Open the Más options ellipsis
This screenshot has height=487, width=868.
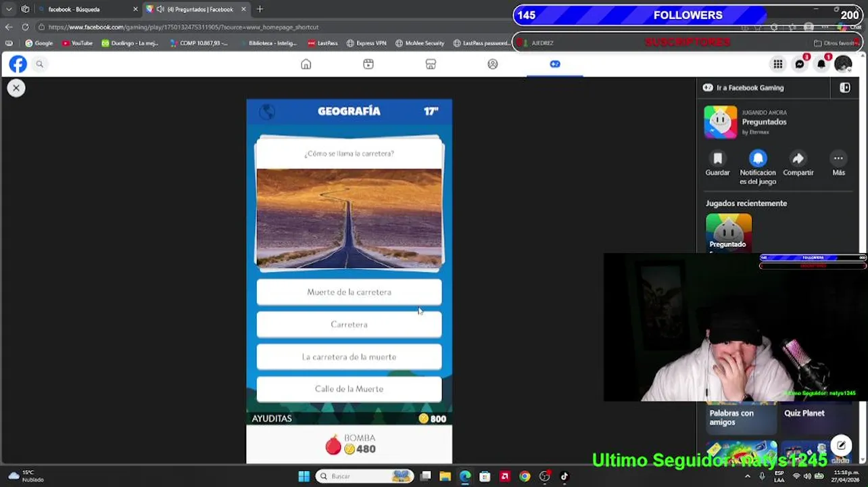tap(838, 158)
